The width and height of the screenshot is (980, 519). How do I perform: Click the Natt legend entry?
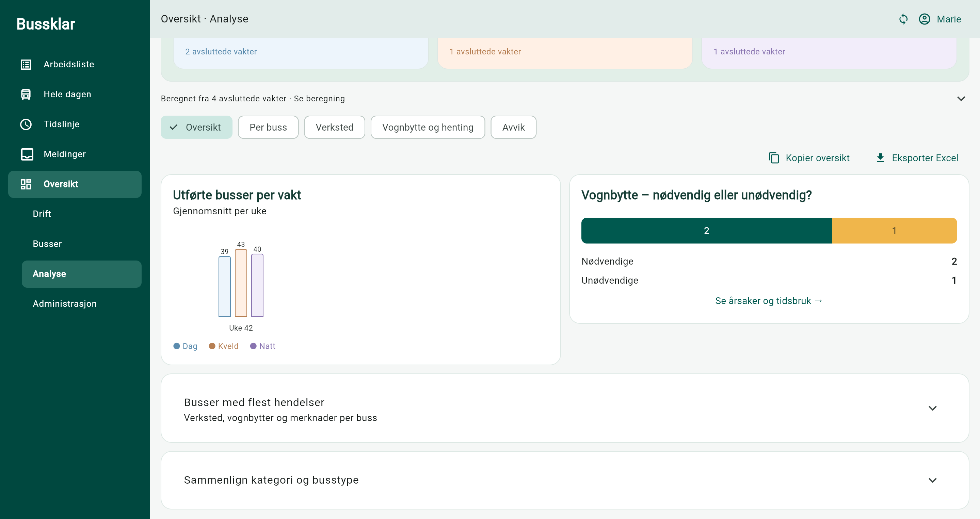[x=263, y=346]
